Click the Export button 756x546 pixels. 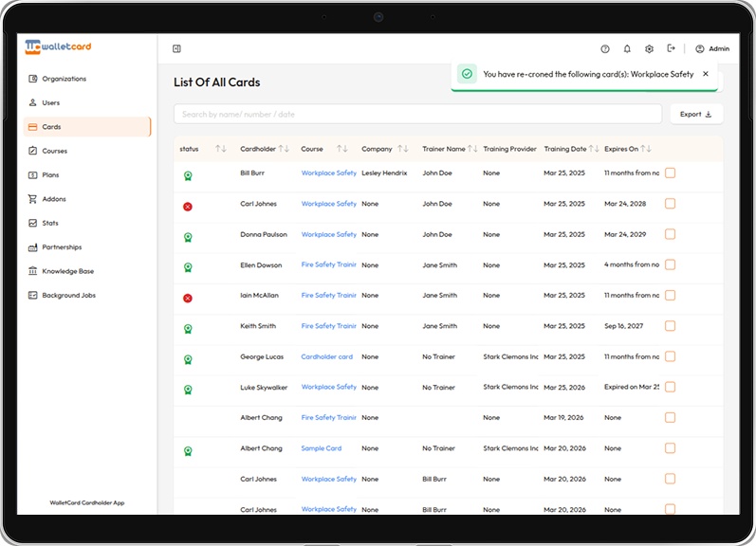(696, 114)
